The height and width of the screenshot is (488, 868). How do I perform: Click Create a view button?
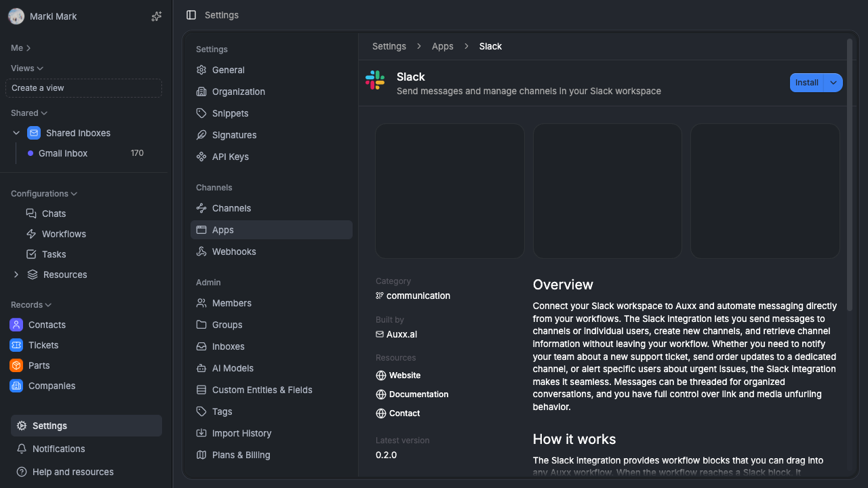83,88
